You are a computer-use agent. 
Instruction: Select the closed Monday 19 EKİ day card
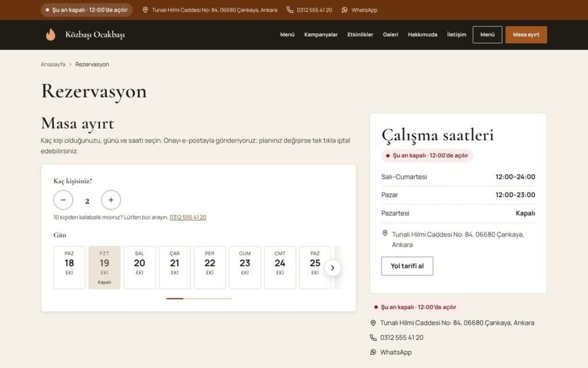pos(105,267)
